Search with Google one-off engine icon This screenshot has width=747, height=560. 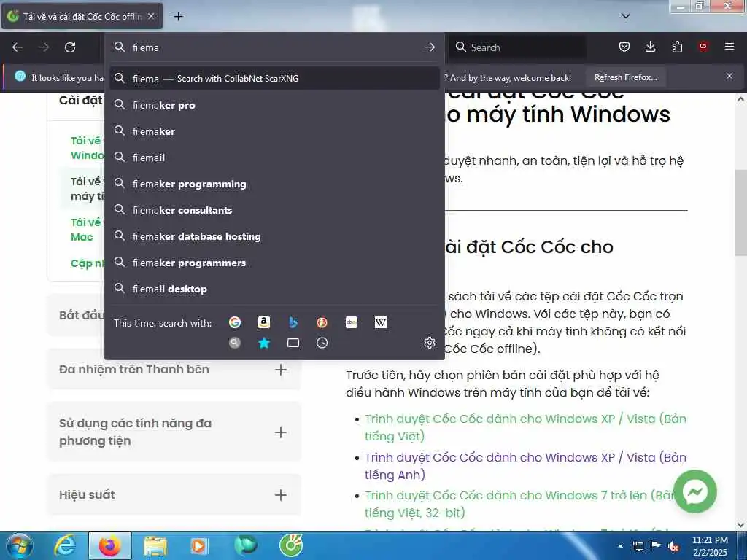[x=234, y=322]
